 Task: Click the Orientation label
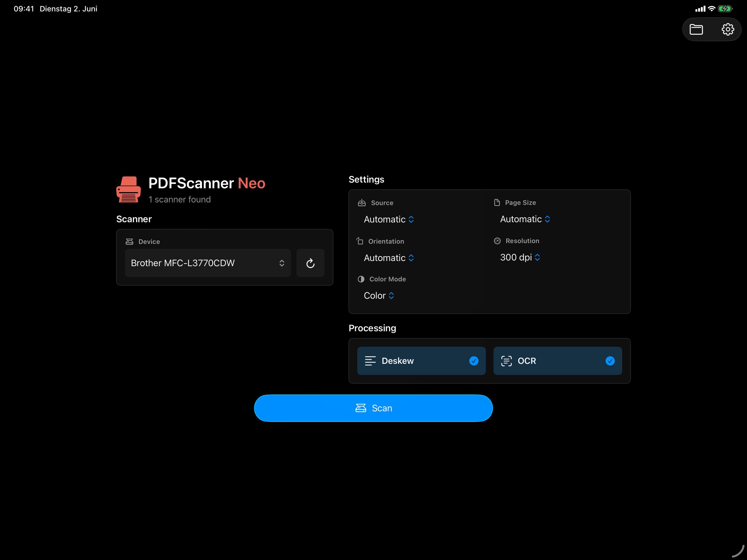386,241
